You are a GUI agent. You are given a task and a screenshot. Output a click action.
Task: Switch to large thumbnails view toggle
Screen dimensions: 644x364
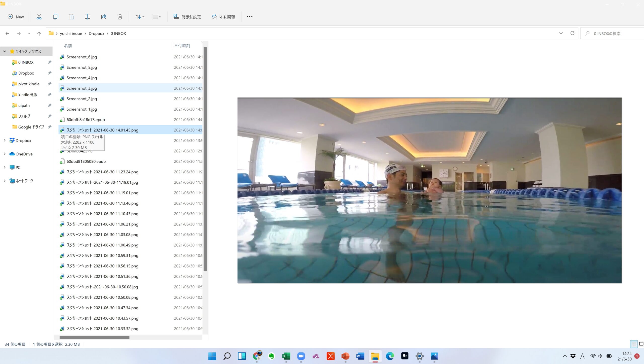click(x=641, y=344)
